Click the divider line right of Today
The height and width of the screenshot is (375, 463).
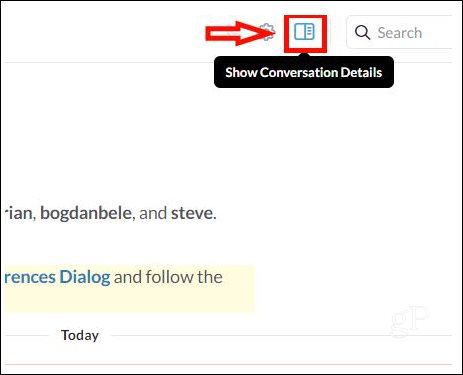(x=282, y=336)
